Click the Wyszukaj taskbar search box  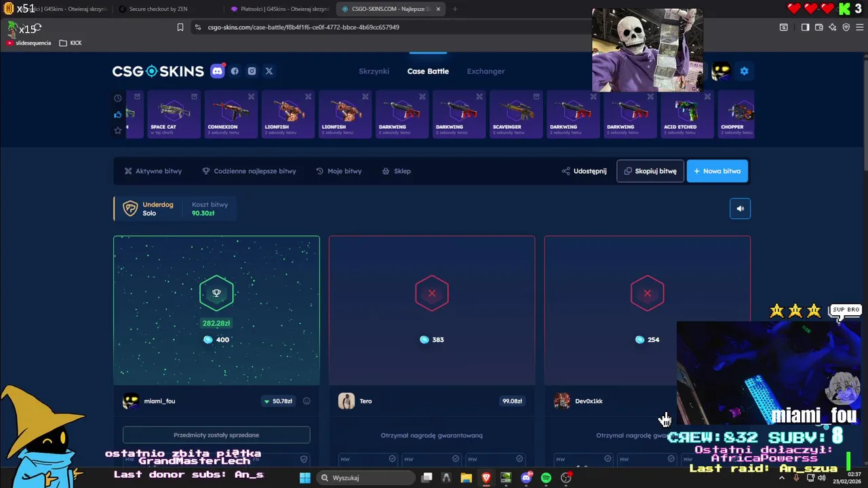[x=366, y=478]
